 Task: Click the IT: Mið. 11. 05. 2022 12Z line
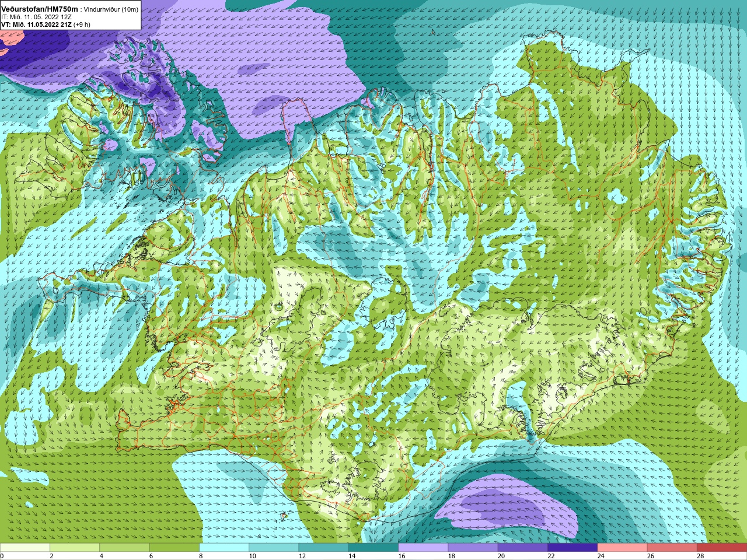(36, 17)
